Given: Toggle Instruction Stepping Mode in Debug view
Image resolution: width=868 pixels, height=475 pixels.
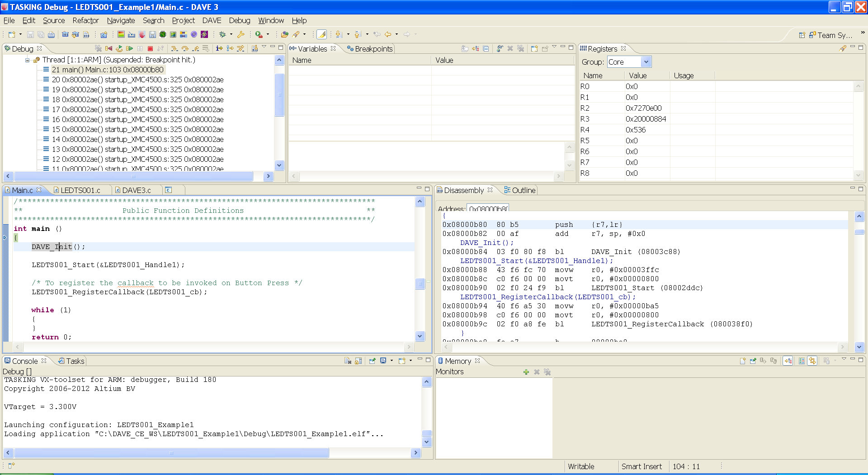Looking at the screenshot, I should [x=219, y=48].
